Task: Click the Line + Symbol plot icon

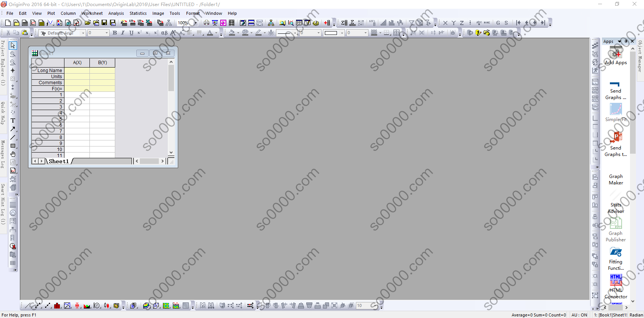Action: pos(48,305)
